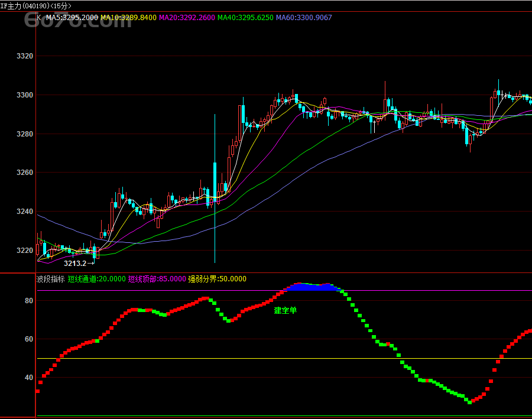The height and width of the screenshot is (419, 532).
Task: Select the MA60:3300.9067 indicator label
Action: (x=304, y=18)
